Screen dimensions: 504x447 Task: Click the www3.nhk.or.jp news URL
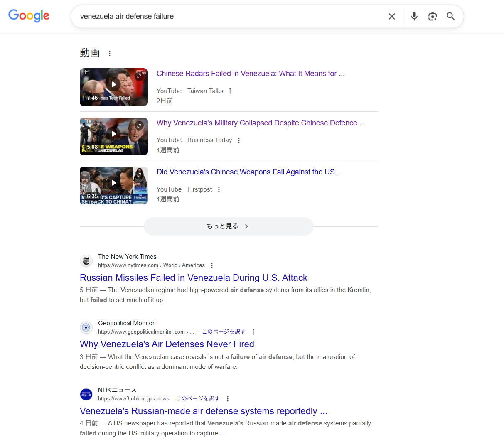133,398
